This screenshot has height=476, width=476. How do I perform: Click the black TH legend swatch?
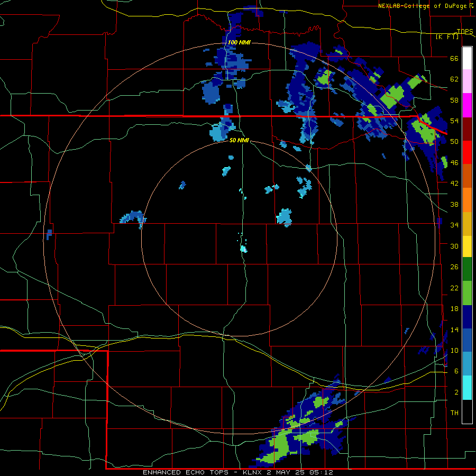pos(467,411)
